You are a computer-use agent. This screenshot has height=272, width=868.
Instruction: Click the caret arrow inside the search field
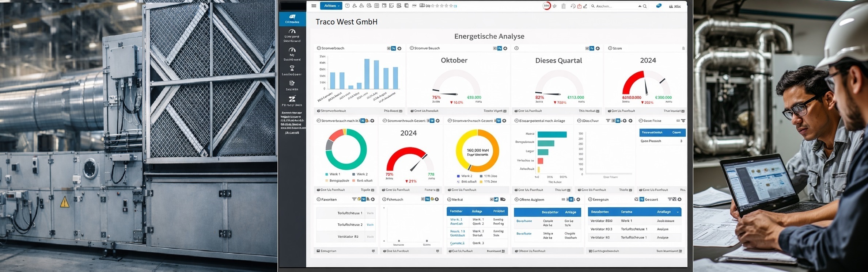tap(640, 6)
